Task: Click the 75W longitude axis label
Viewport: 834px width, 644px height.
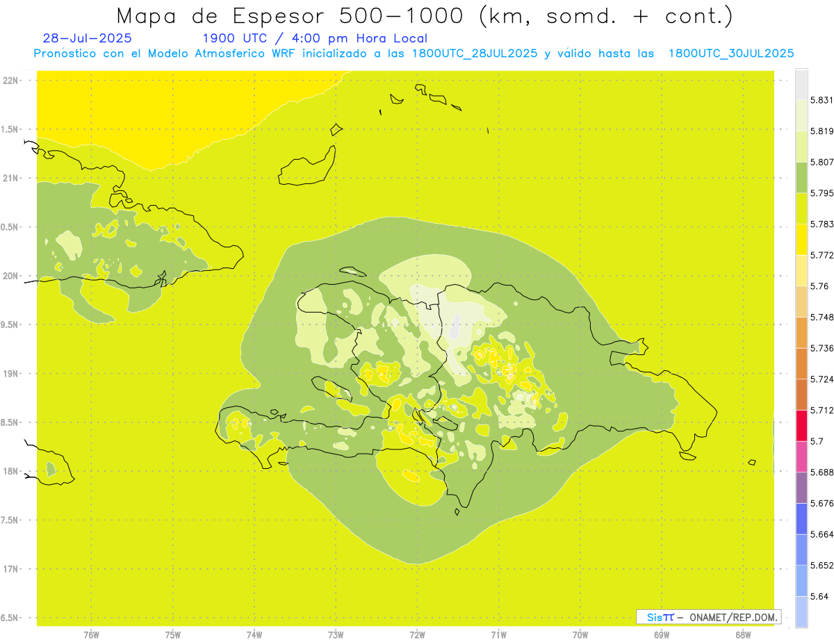Action: coord(173,635)
